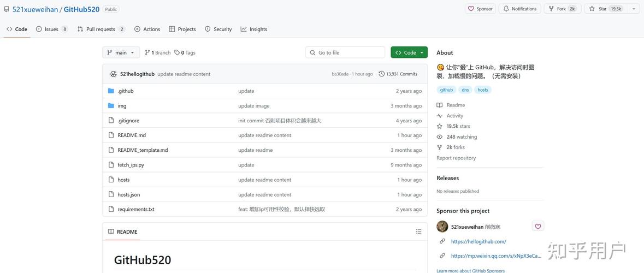The width and height of the screenshot is (644, 273).
Task: Open the hosts file row
Action: point(264,180)
